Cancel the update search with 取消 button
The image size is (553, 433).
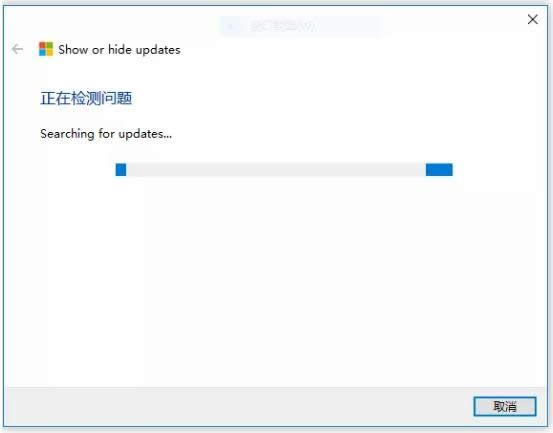pos(505,407)
